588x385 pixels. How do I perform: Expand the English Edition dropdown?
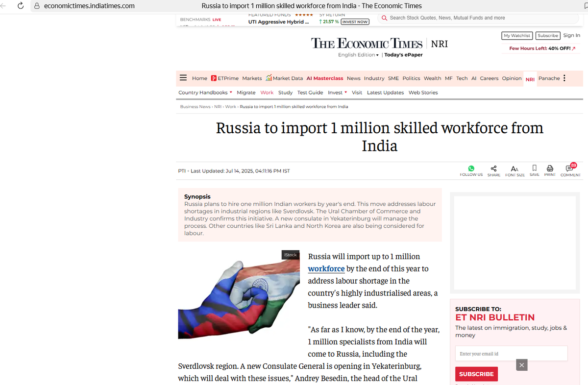click(x=358, y=55)
